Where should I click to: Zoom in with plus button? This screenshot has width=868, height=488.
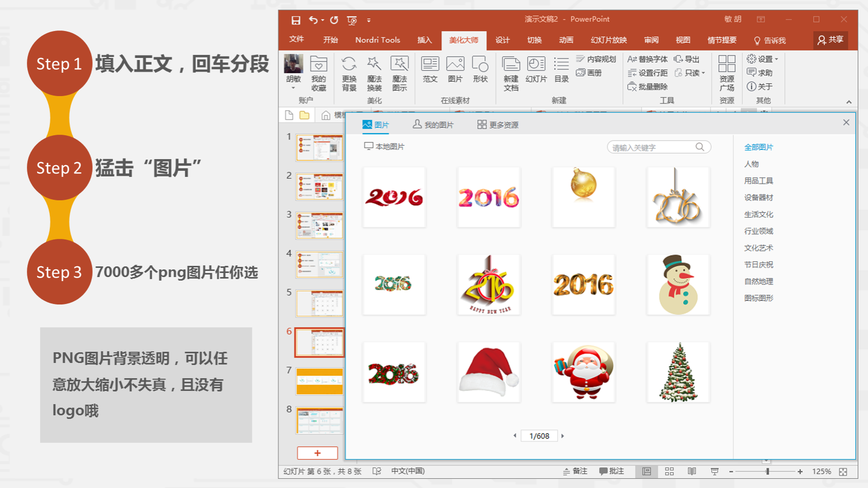point(800,472)
